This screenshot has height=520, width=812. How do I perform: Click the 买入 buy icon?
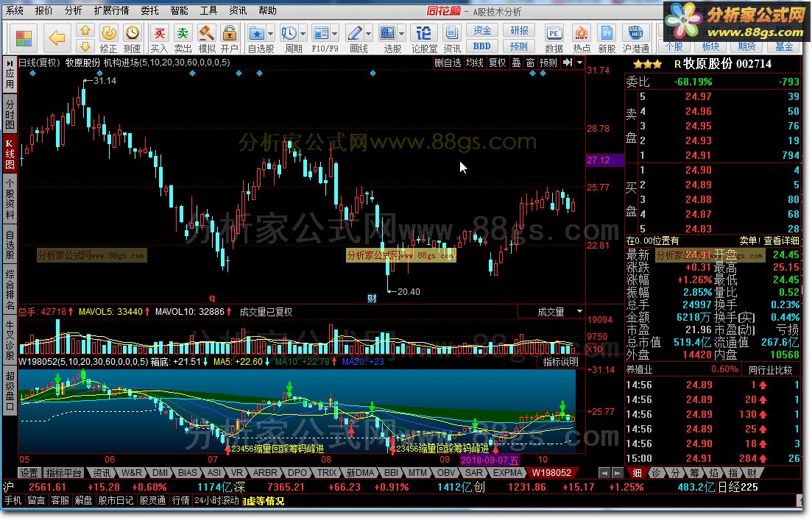pos(160,33)
